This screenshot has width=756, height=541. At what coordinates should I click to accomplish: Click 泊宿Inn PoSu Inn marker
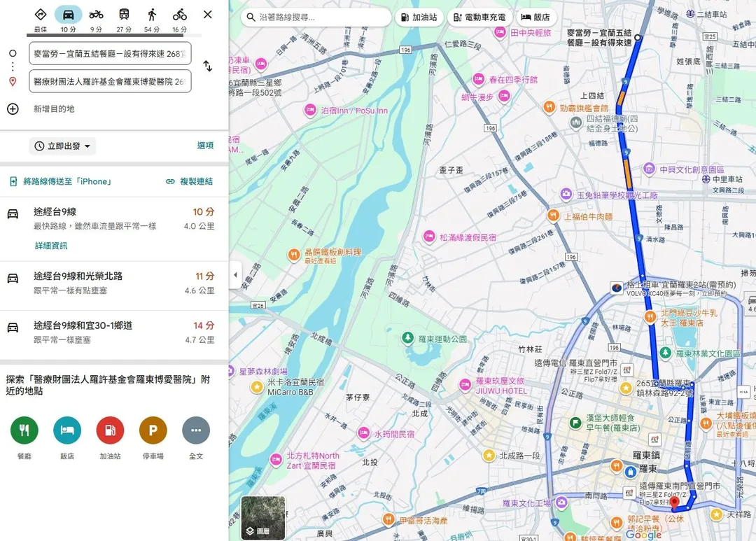310,110
